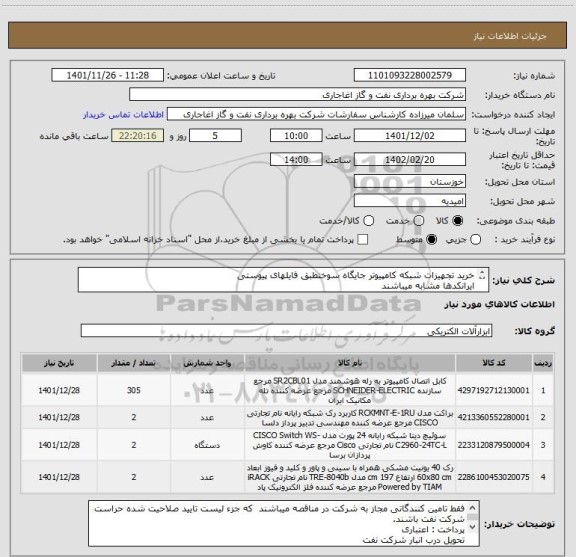Click the RCKMNT-E-1RU bracket item name
Screen dimensions: 576x557
point(350,417)
